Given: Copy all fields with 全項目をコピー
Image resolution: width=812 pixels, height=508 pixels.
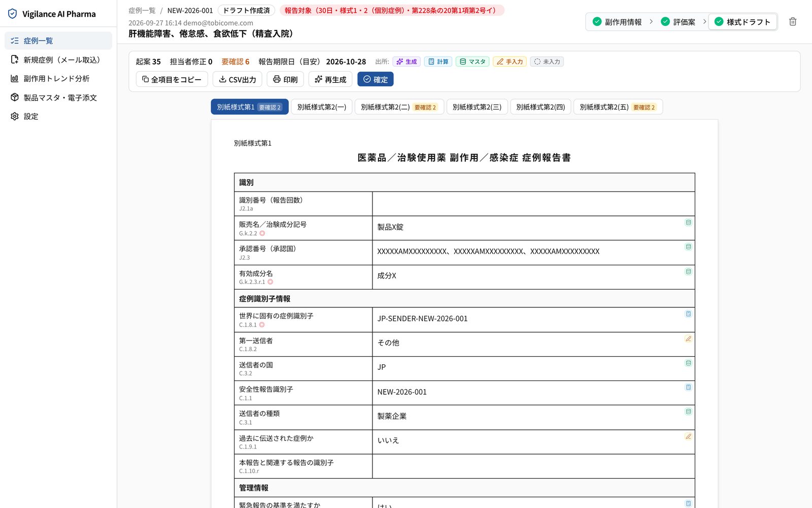Looking at the screenshot, I should pos(172,79).
